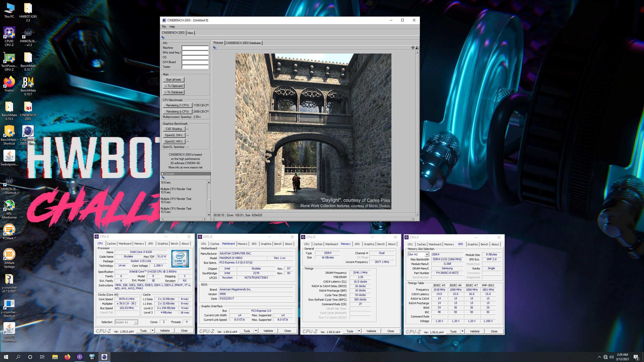The width and height of the screenshot is (644, 362).
Task: Open the This PC desktop icon
Action: click(x=9, y=11)
